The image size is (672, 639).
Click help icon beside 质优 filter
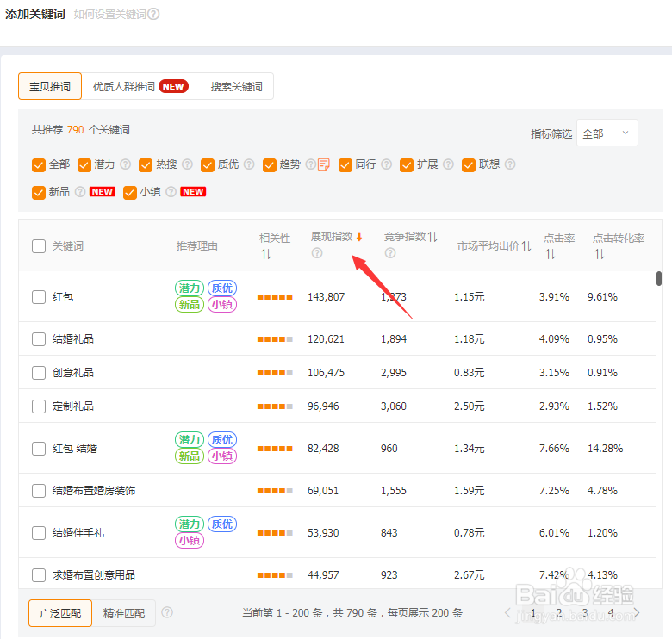[249, 164]
